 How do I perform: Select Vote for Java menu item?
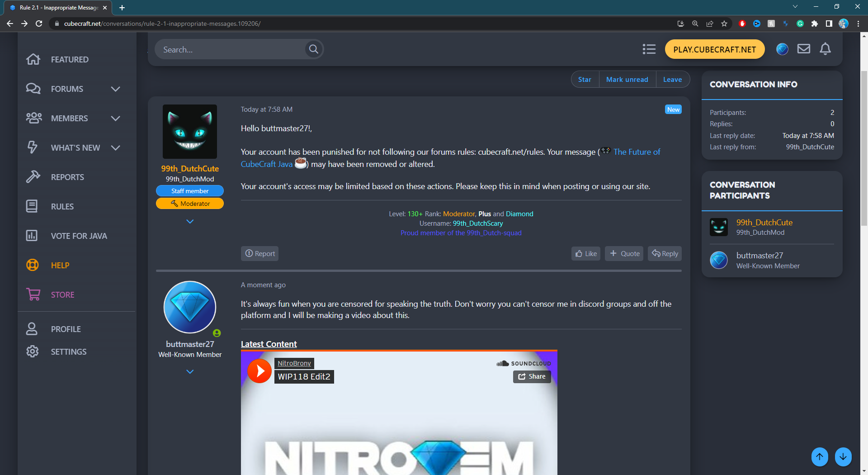coord(79,236)
